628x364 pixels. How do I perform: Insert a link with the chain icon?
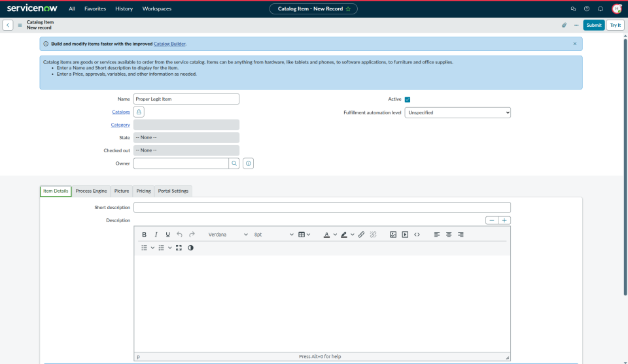point(361,235)
